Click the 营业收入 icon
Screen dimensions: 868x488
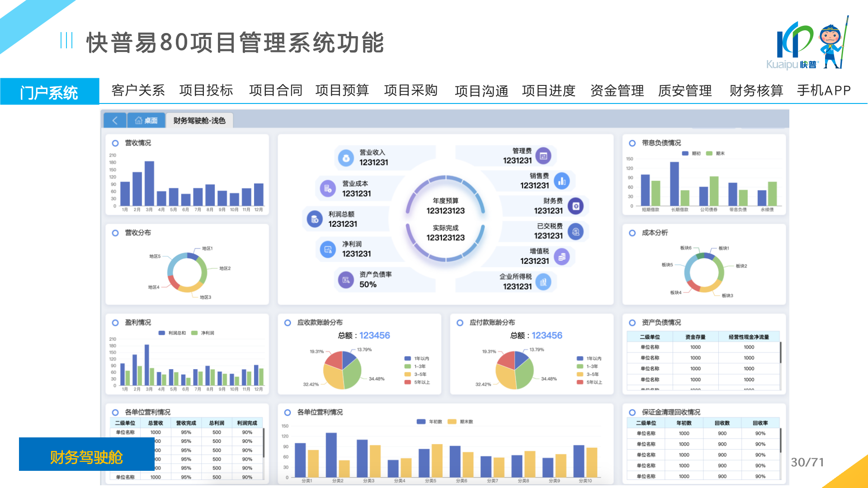346,158
